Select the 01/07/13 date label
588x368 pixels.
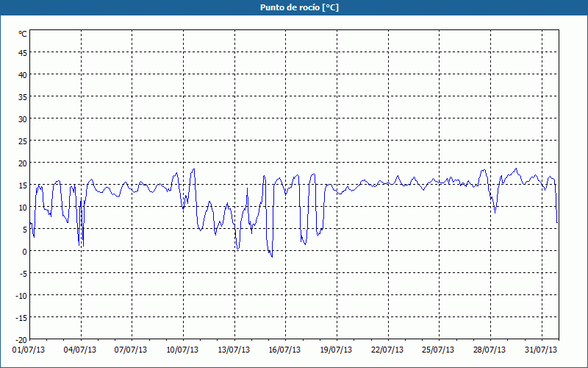29,350
